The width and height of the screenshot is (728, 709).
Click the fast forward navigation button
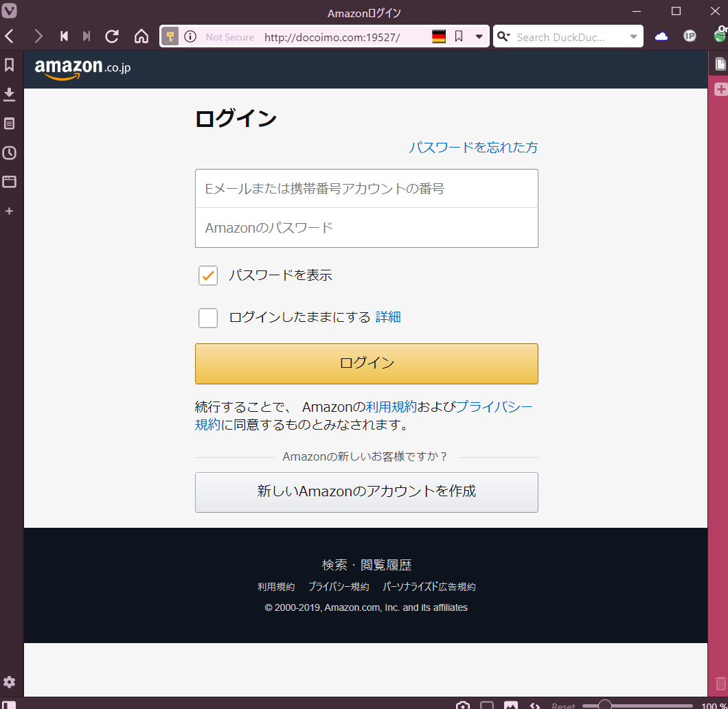click(x=87, y=36)
